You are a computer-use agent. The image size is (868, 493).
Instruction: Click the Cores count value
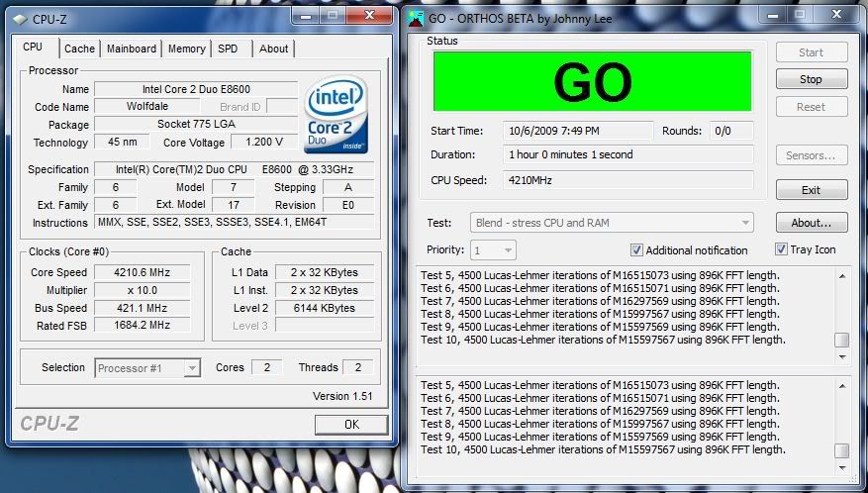[267, 367]
